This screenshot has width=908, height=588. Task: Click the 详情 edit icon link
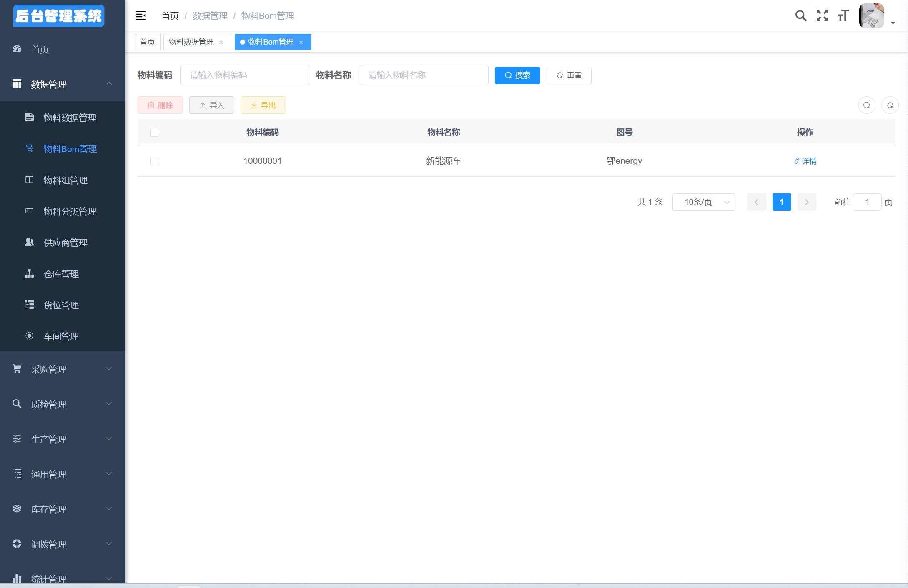pos(805,161)
